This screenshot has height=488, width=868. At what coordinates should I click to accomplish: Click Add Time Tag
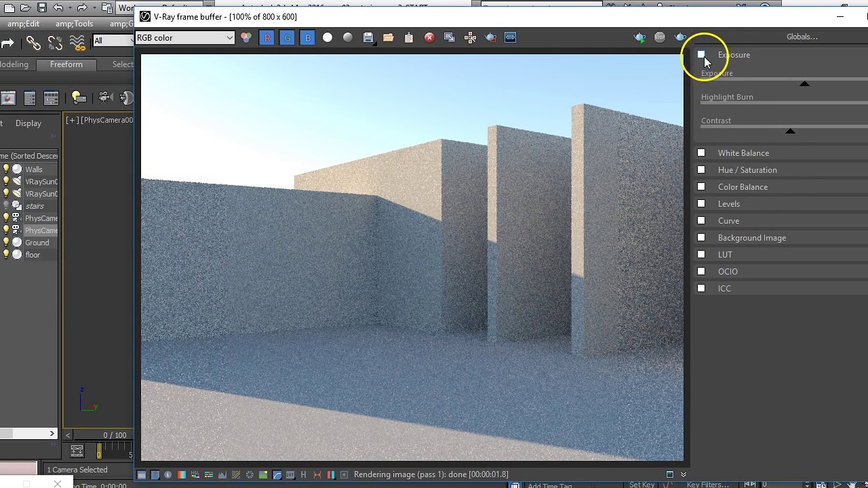click(549, 485)
